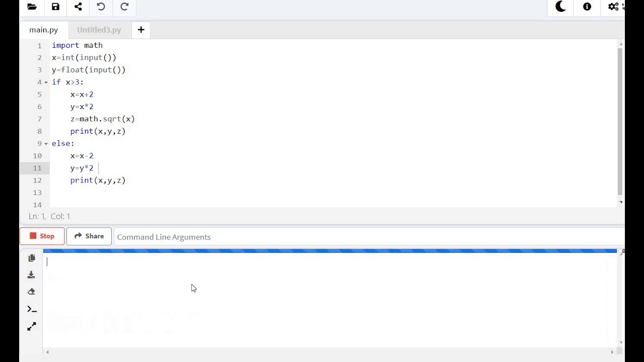644x362 pixels.
Task: Open the settings gear
Action: [x=613, y=7]
